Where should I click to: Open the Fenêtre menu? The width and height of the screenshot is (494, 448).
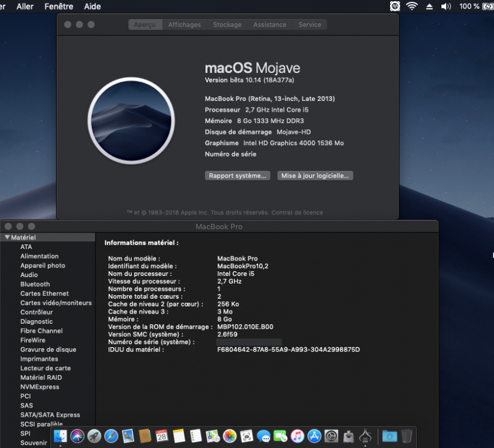[59, 7]
